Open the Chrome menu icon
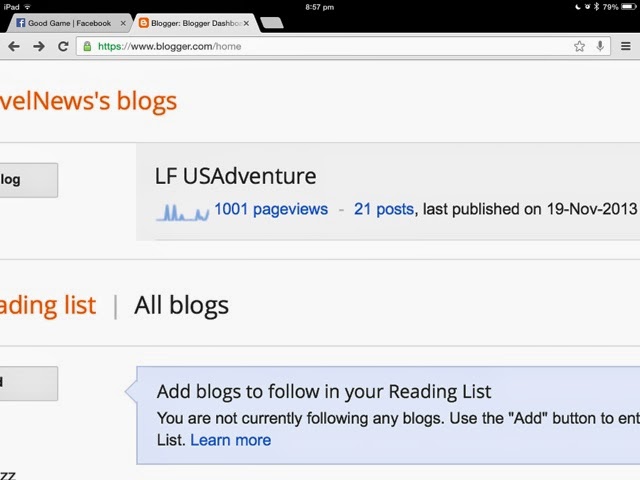Image resolution: width=640 pixels, height=480 pixels. (626, 46)
